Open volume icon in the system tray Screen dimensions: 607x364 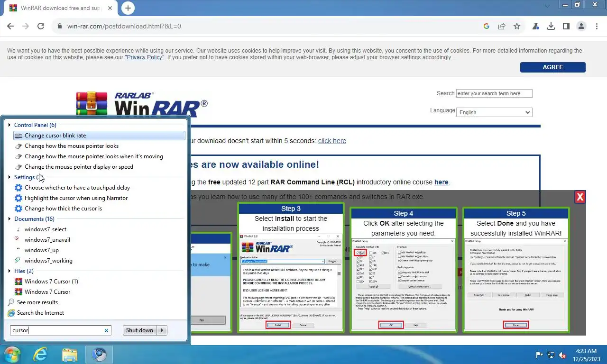[562, 355]
